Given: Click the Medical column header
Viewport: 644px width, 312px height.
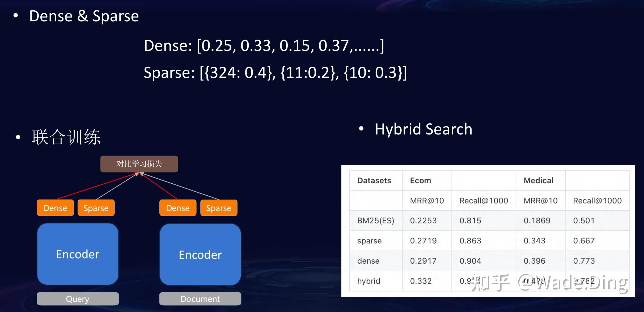Looking at the screenshot, I should pos(538,180).
